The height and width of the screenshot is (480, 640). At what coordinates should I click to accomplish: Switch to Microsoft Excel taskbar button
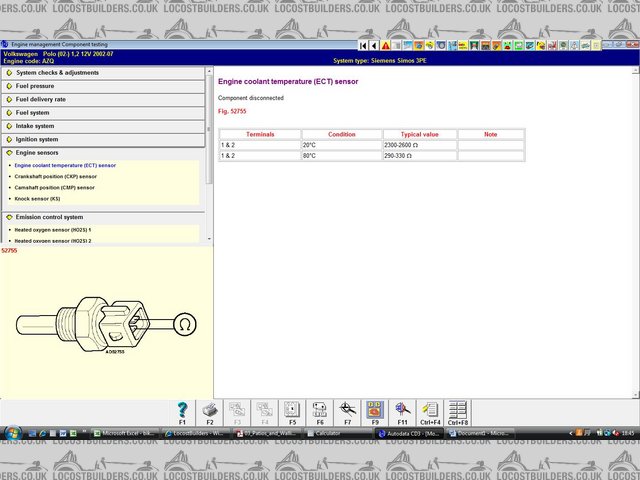pyautogui.click(x=124, y=433)
